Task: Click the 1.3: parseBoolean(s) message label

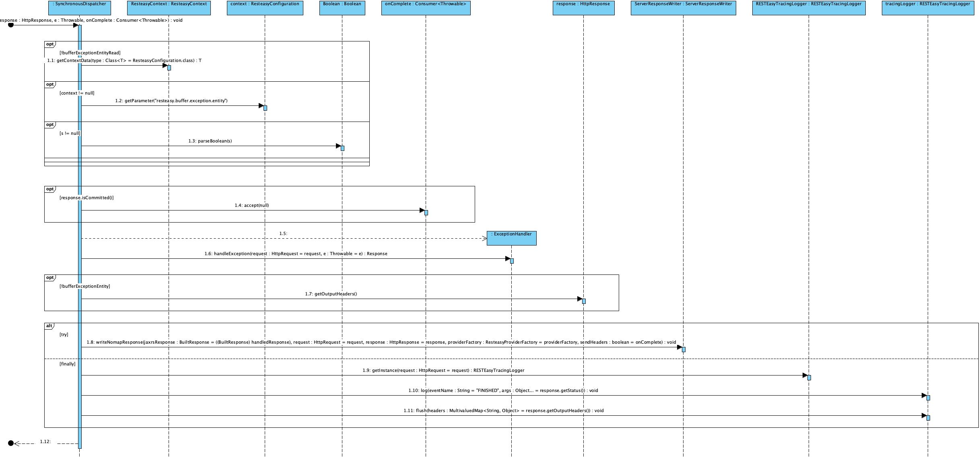Action: [x=210, y=141]
